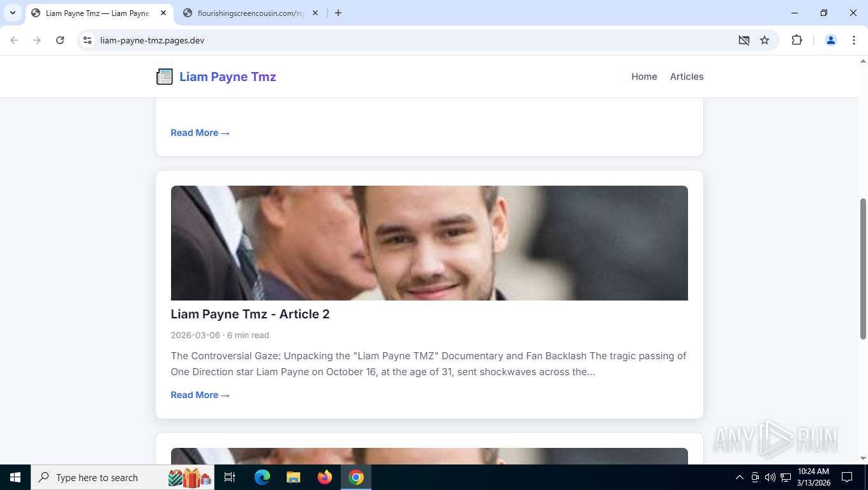This screenshot has width=868, height=490.
Task: Open the Chrome profile avatar
Action: pyautogui.click(x=831, y=40)
